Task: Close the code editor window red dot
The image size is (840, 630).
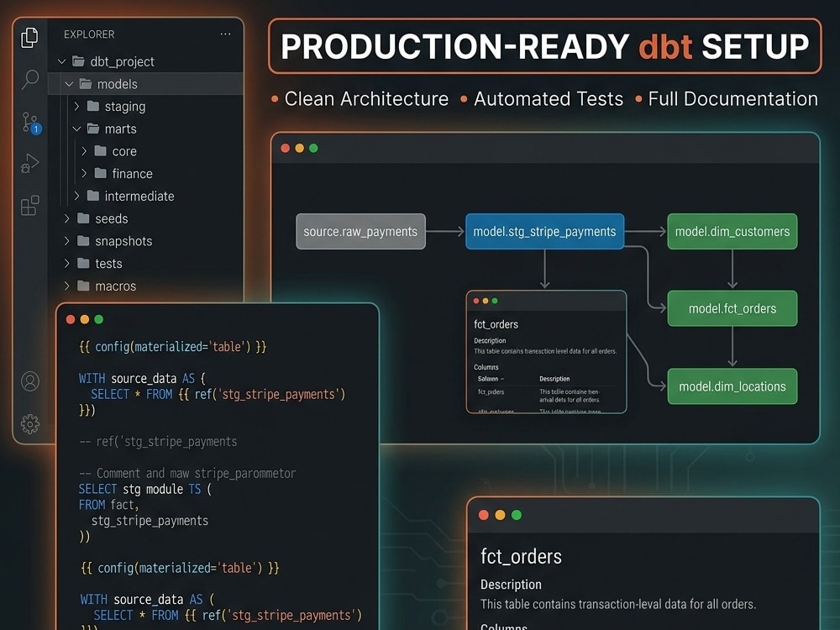Action: (x=71, y=319)
